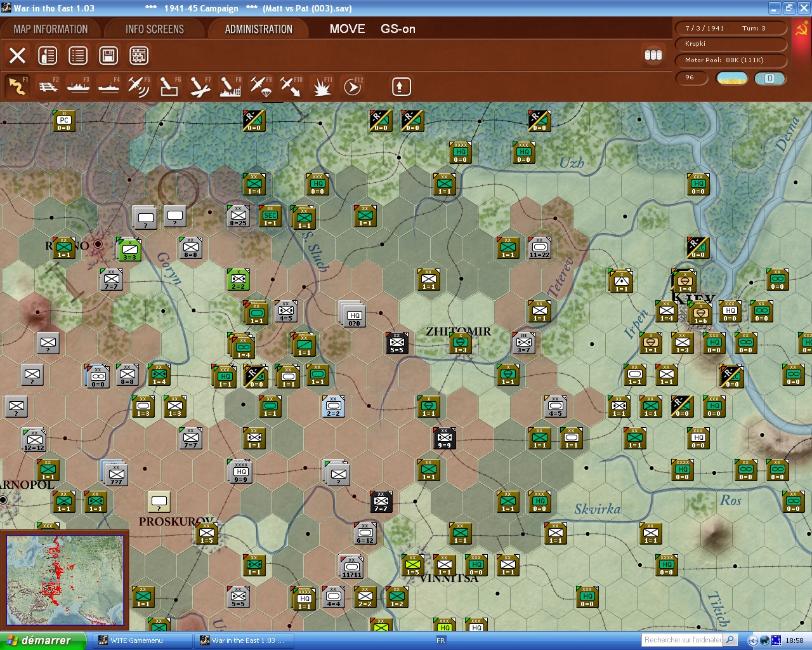
Task: Click the taskbar search magnifier button
Action: click(x=730, y=640)
